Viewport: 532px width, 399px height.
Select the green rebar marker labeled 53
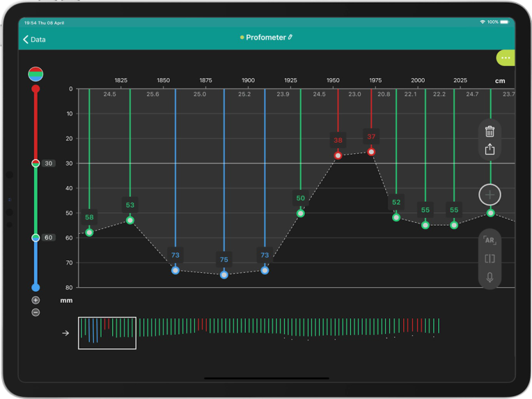pos(130,220)
